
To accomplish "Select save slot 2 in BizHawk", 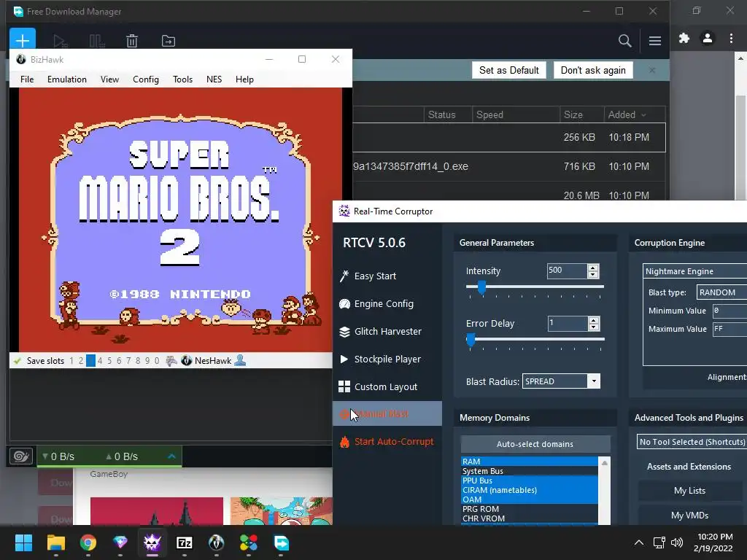I will point(81,361).
